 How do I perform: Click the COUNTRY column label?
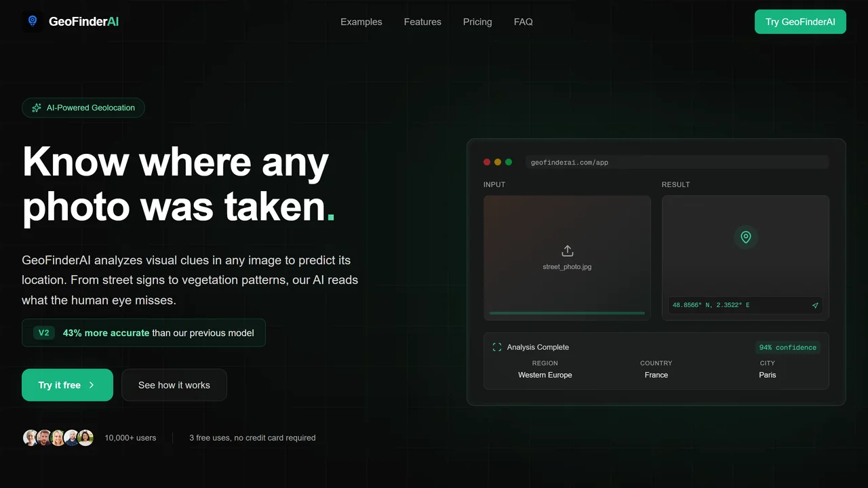[x=656, y=363]
